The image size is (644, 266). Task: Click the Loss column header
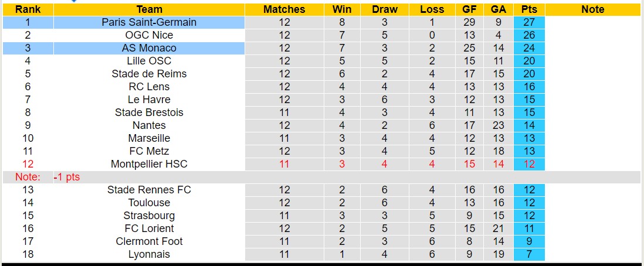tap(432, 9)
